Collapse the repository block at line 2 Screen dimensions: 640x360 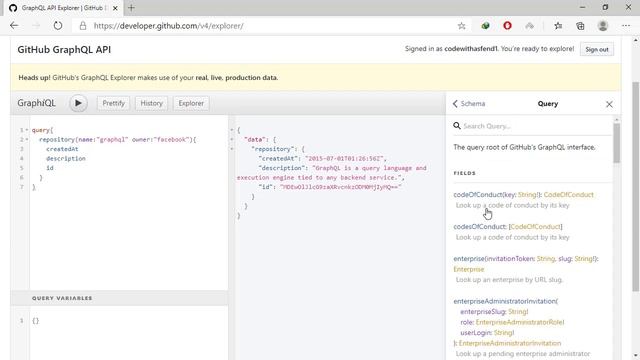(27, 140)
